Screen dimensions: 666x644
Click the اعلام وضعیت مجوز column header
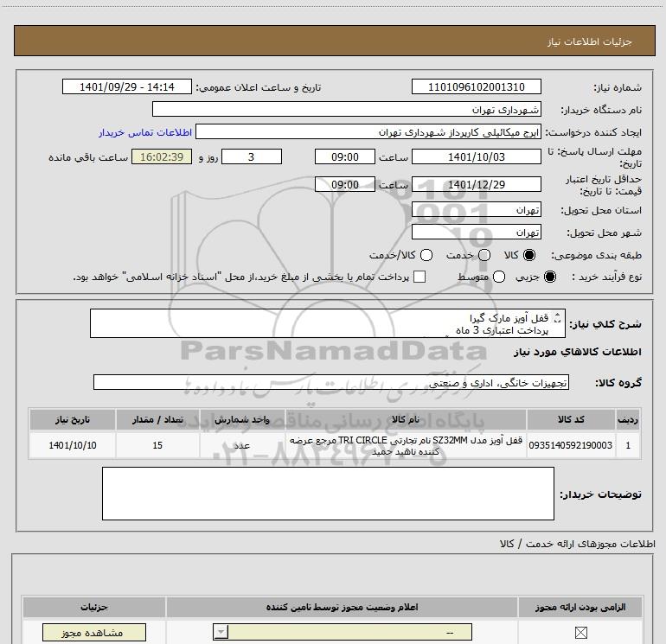click(x=342, y=607)
